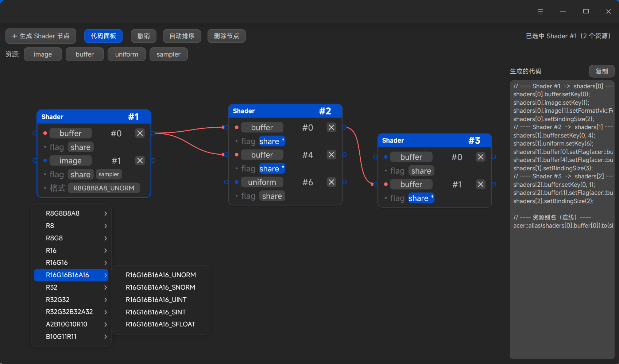Add a sampler resource

coord(169,54)
